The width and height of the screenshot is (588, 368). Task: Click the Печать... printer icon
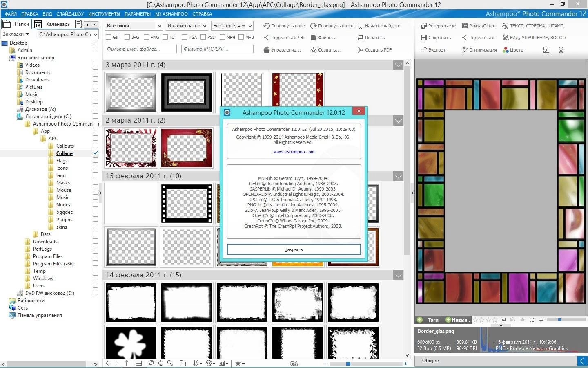(x=361, y=38)
